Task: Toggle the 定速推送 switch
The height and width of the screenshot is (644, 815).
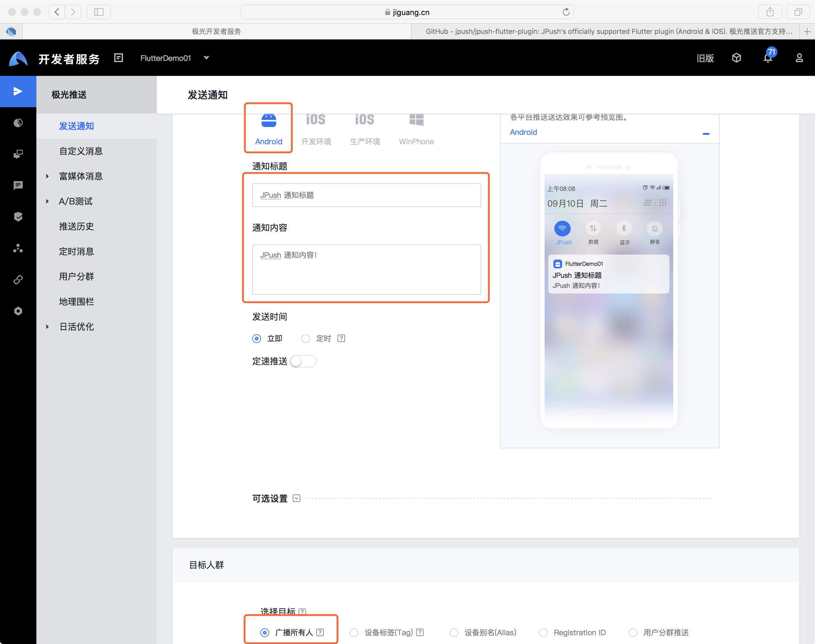Action: [x=303, y=361]
